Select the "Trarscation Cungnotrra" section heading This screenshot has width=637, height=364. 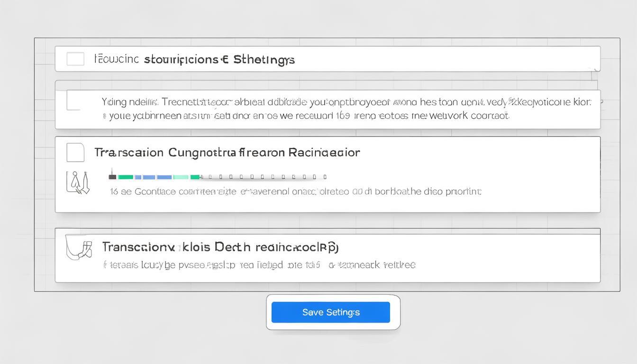coord(227,153)
